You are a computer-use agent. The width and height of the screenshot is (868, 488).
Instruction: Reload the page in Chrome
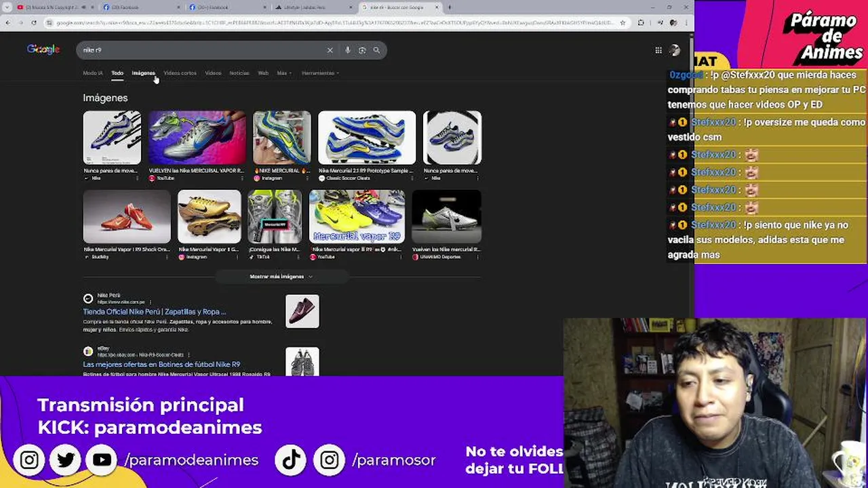coord(34,22)
